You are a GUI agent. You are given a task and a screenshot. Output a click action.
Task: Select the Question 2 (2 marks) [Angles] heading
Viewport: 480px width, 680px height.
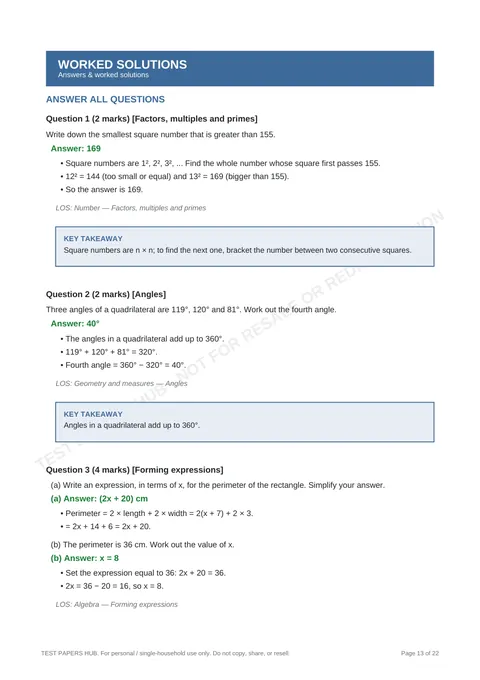pyautogui.click(x=106, y=294)
